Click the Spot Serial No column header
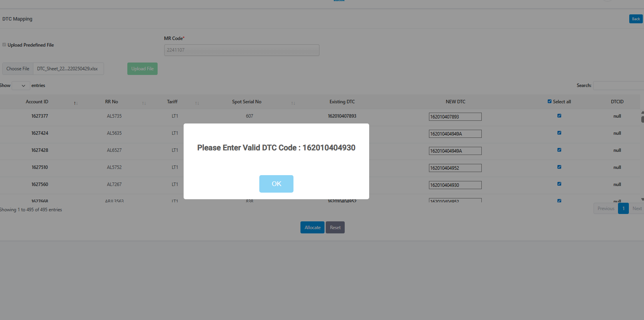 (247, 102)
